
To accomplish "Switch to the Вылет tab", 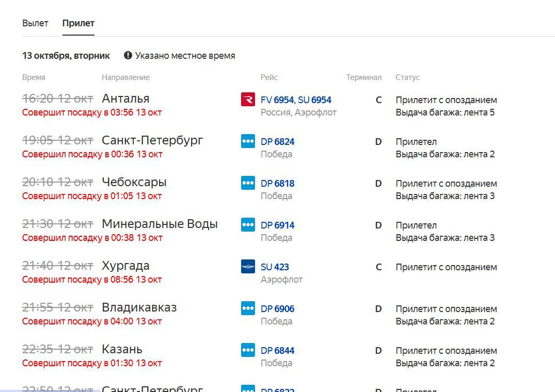I will click(x=35, y=23).
